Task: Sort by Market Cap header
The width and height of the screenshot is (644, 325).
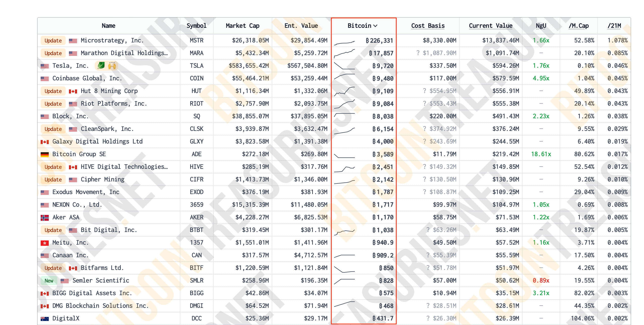Action: pyautogui.click(x=242, y=26)
